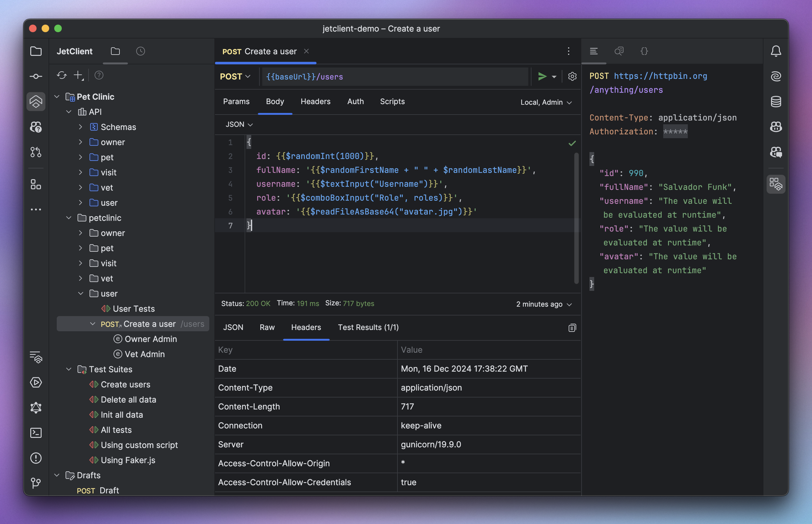Collapse the petclinic folder

[69, 218]
